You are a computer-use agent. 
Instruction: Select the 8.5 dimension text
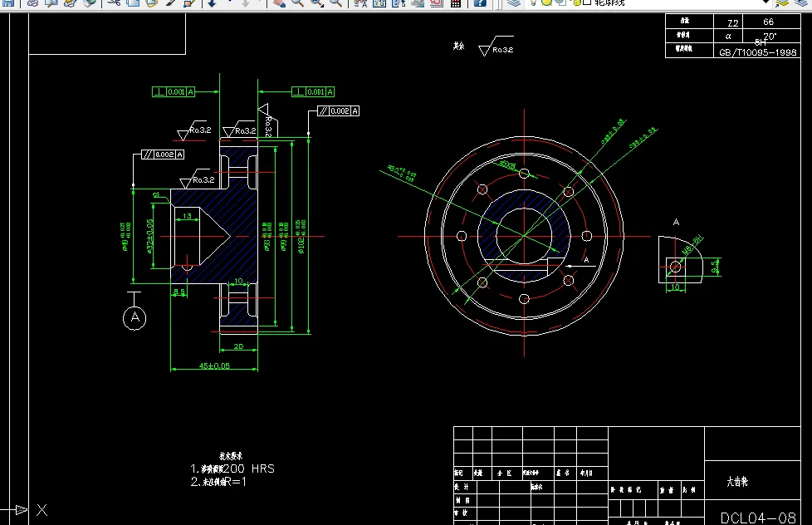click(x=179, y=292)
